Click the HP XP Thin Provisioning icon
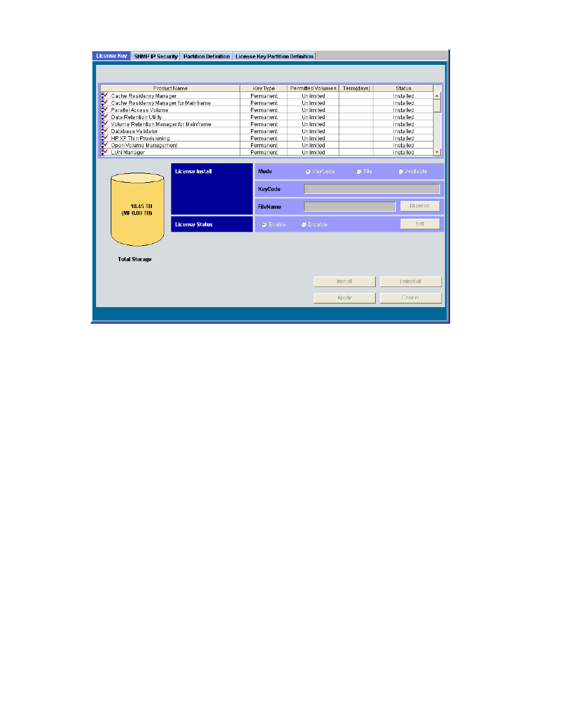 (104, 138)
